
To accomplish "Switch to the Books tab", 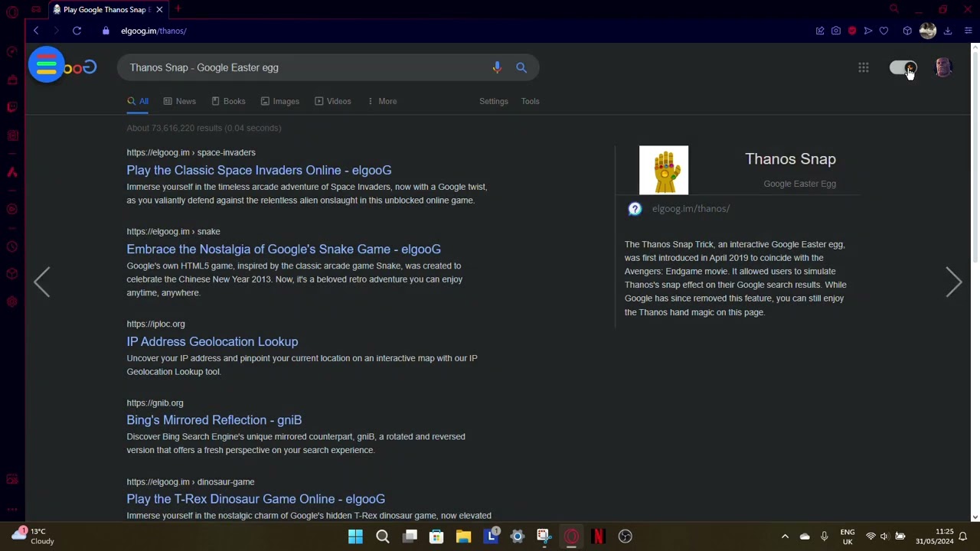I will click(228, 101).
